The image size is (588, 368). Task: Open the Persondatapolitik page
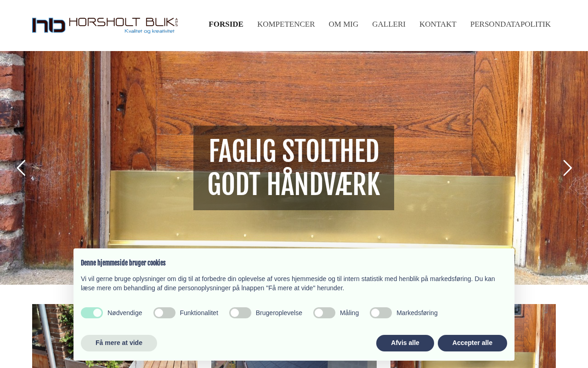tap(510, 24)
